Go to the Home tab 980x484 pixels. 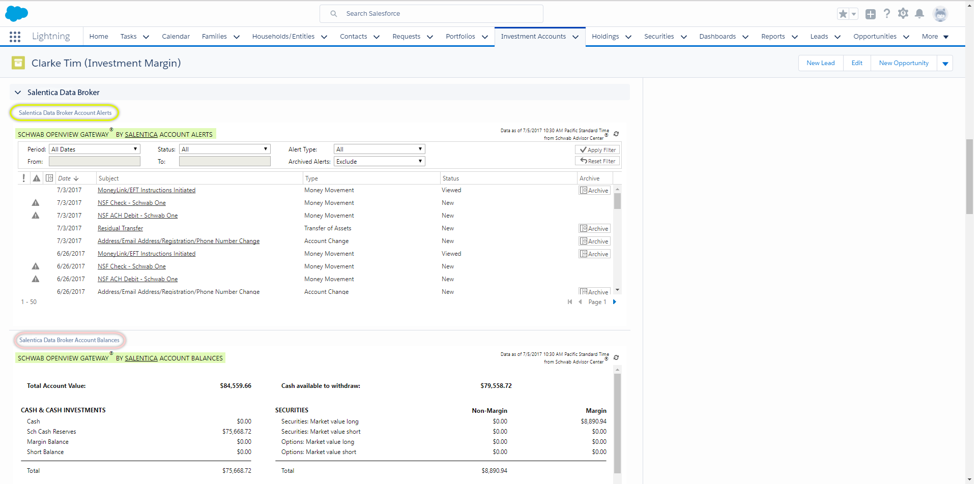(x=99, y=37)
